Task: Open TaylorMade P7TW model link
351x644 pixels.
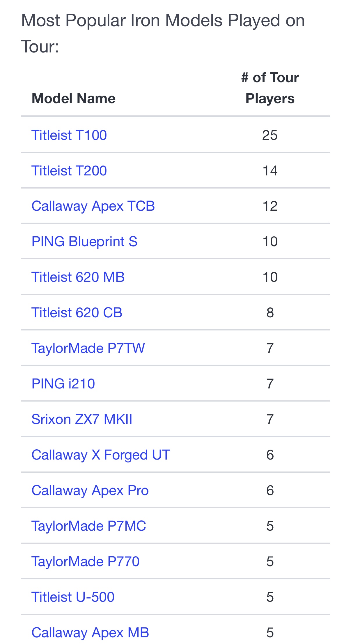Action: tap(88, 348)
